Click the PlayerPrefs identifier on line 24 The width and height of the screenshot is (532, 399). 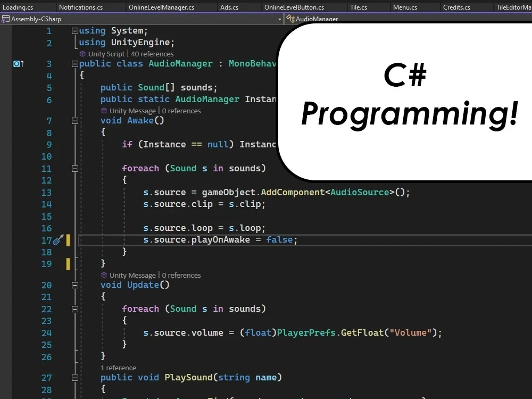[x=306, y=332]
